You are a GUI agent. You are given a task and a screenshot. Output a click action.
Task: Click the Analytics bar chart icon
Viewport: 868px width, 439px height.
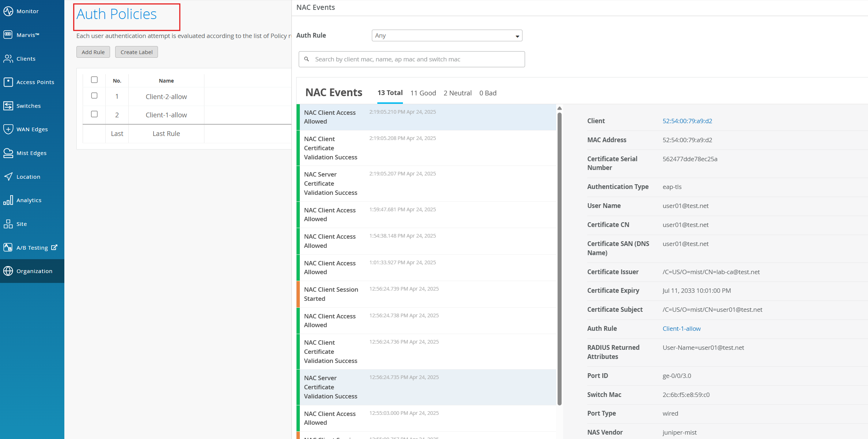8,200
